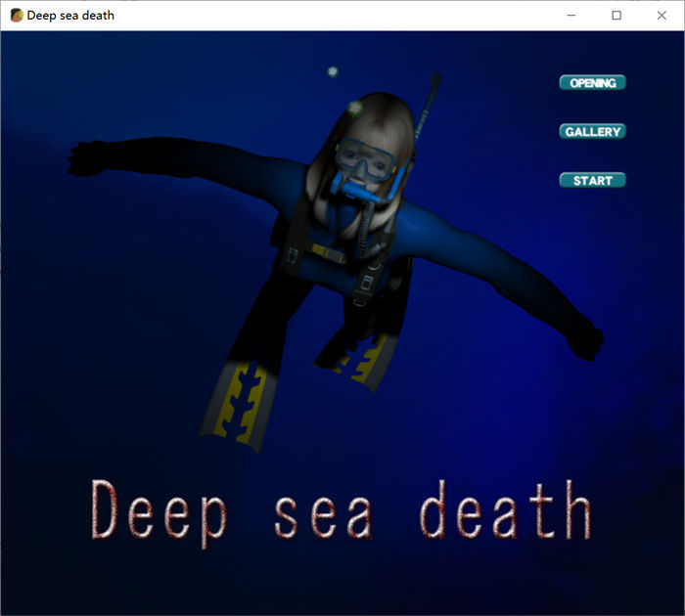Minimize the Deep sea death window

(x=571, y=16)
